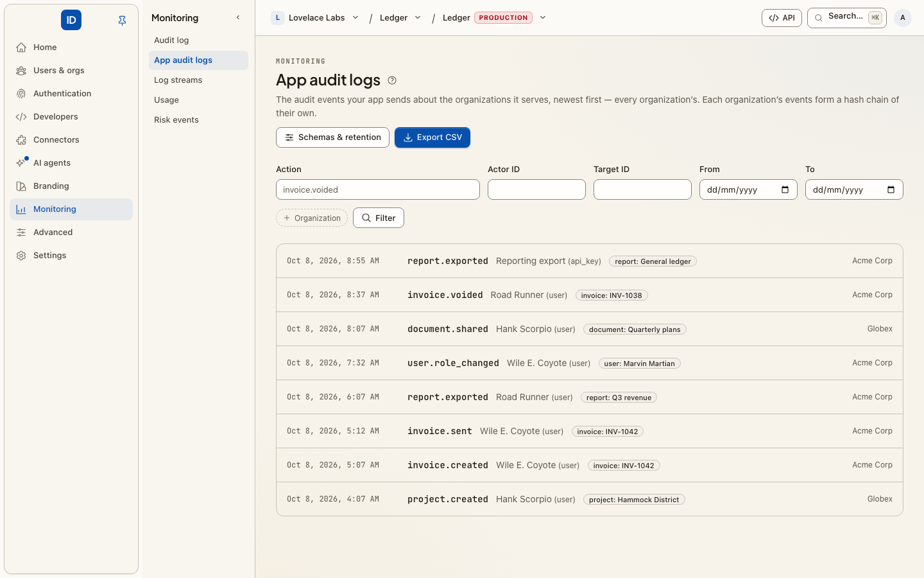Open the Connectors page
924x578 pixels.
point(71,140)
